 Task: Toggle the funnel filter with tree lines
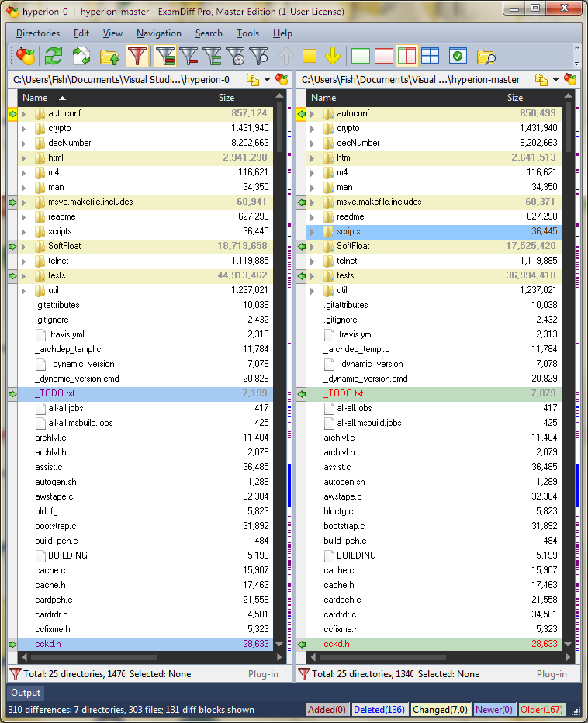[212, 57]
